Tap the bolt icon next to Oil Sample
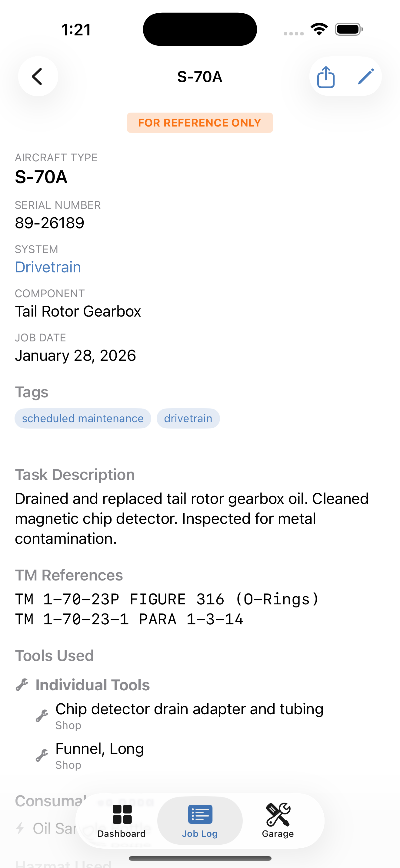 [20, 828]
